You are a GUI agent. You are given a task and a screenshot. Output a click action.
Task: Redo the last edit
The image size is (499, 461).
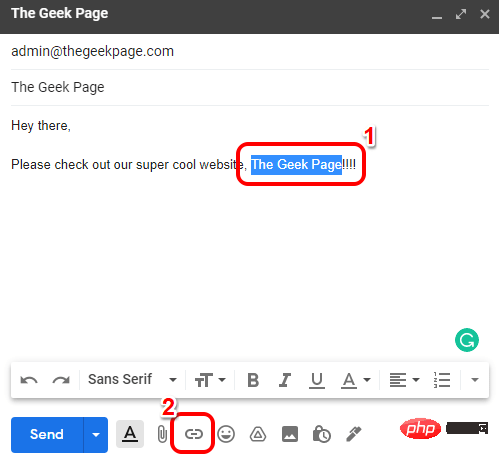pos(61,380)
